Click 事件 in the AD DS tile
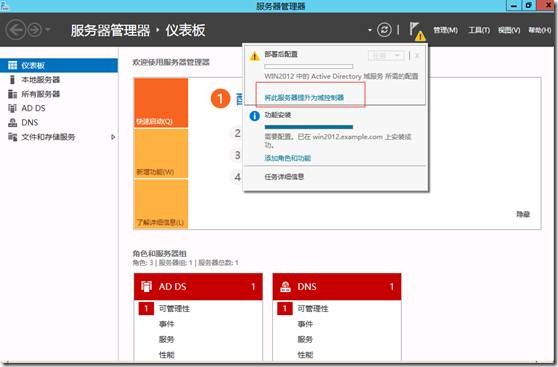Image resolution: width=558 pixels, height=367 pixels. 167,324
